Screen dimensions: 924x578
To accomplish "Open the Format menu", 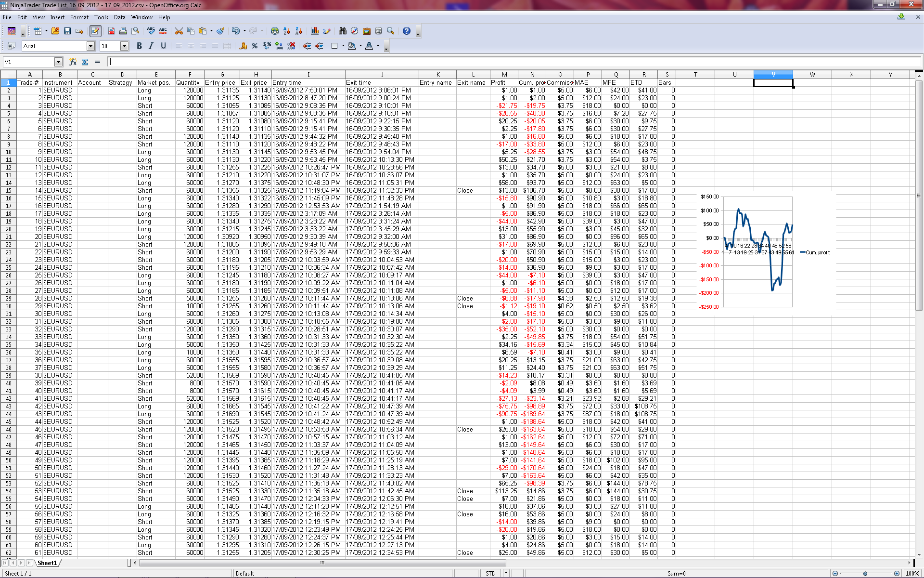I will coord(79,17).
